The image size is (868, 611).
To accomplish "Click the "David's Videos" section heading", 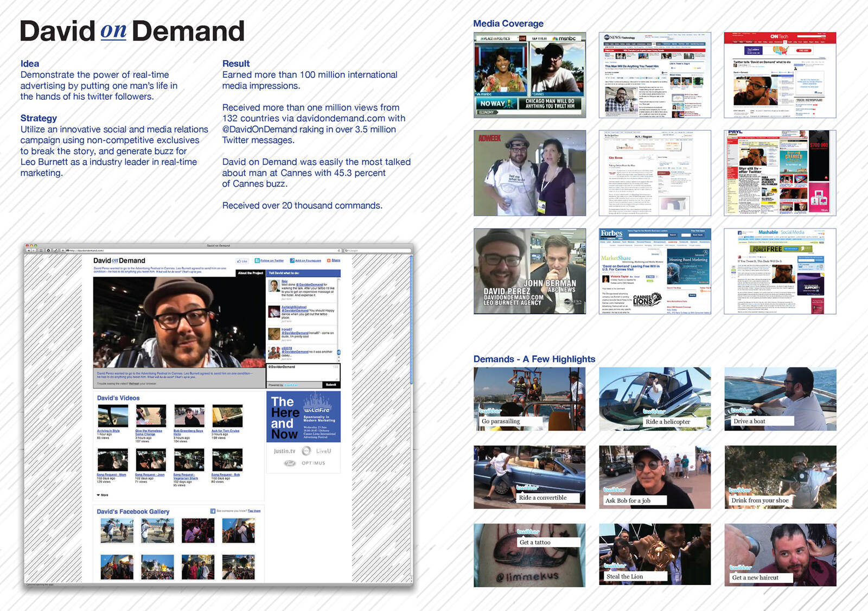I will coord(118,398).
